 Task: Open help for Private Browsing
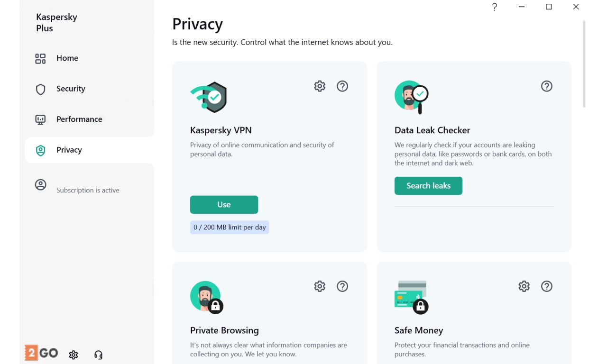point(342,286)
